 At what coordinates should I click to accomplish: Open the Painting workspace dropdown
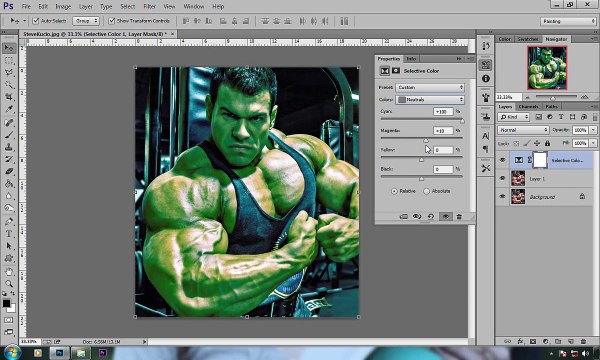tap(568, 21)
